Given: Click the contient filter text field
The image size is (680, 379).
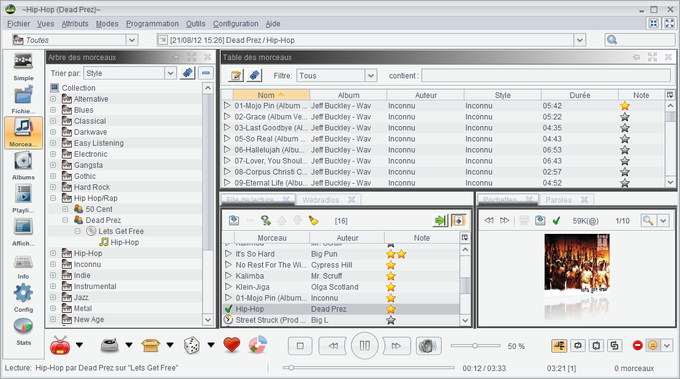Looking at the screenshot, I should coord(546,75).
